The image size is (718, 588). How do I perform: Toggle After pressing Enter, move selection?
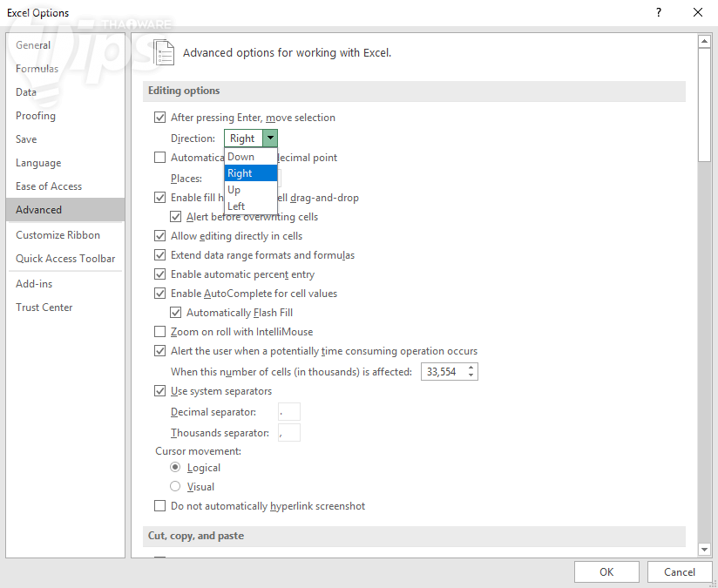[x=159, y=118]
